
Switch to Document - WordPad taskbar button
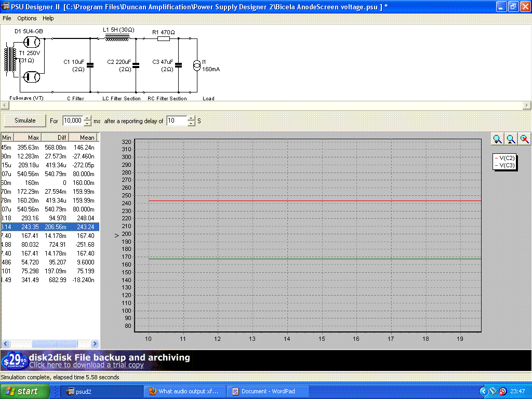(268, 391)
